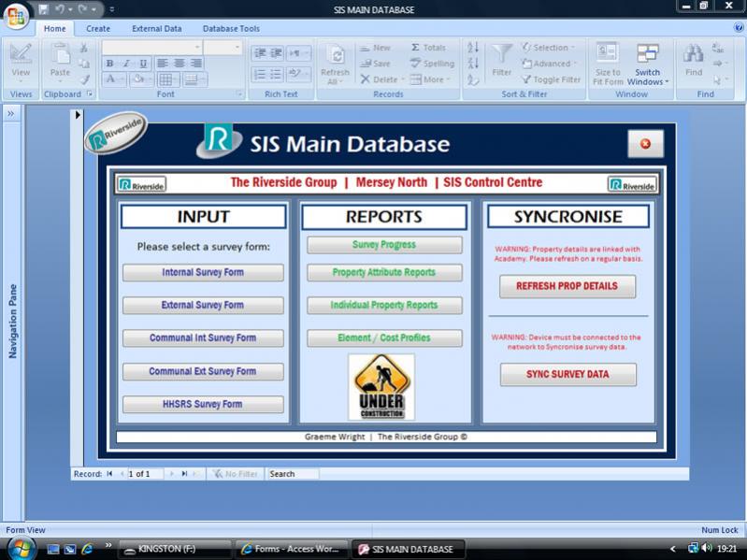This screenshot has height=560, width=747.
Task: Click New record in Records group
Action: [x=376, y=48]
